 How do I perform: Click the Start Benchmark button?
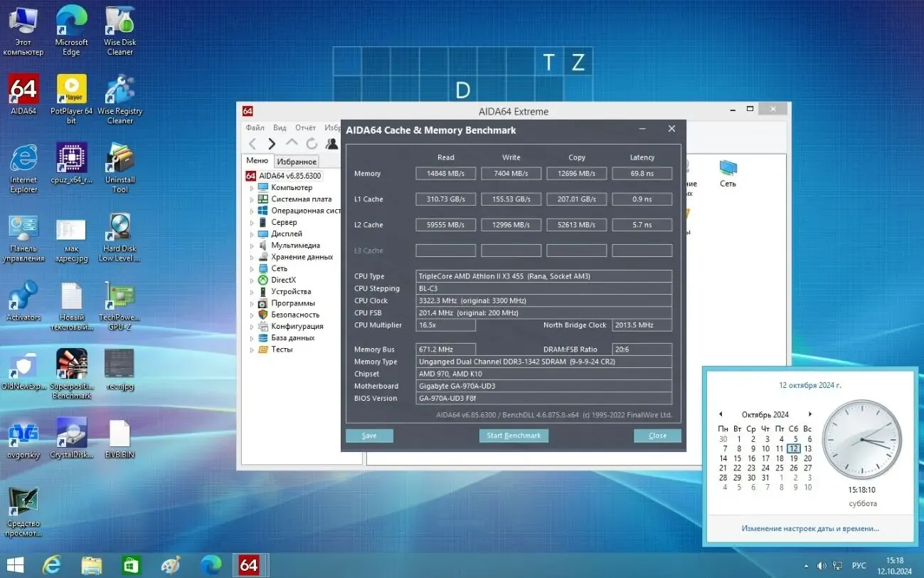[514, 435]
